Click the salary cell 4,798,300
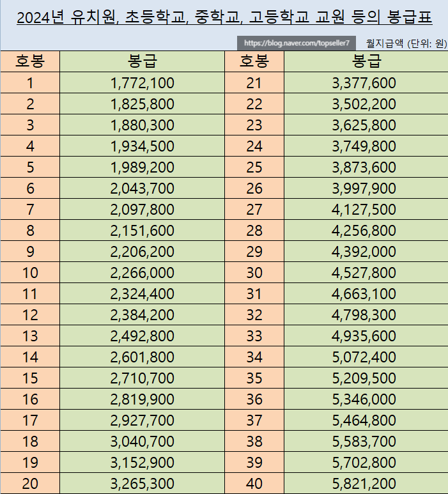The height and width of the screenshot is (494, 448). 366,315
